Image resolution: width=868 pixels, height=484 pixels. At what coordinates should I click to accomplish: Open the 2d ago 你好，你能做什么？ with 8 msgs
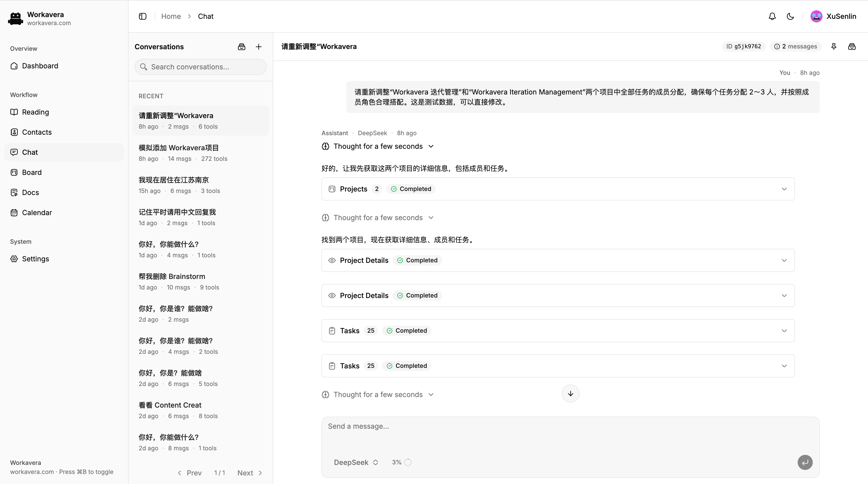[200, 443]
